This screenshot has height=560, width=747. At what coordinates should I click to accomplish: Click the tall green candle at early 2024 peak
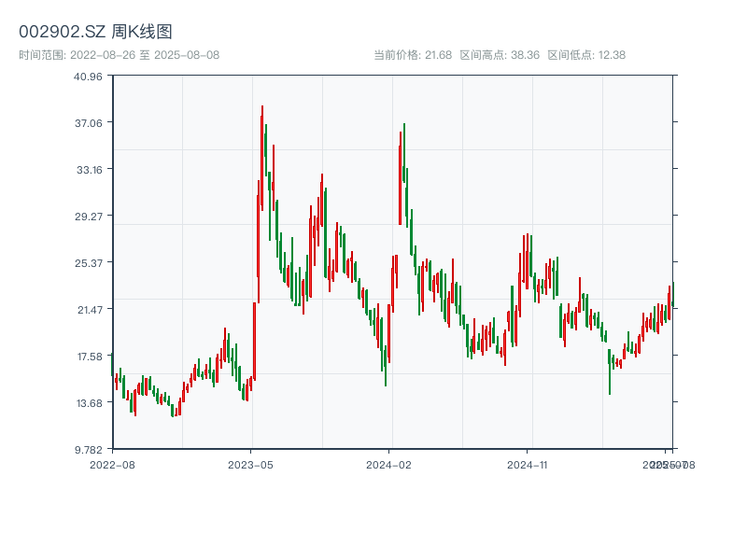404,152
